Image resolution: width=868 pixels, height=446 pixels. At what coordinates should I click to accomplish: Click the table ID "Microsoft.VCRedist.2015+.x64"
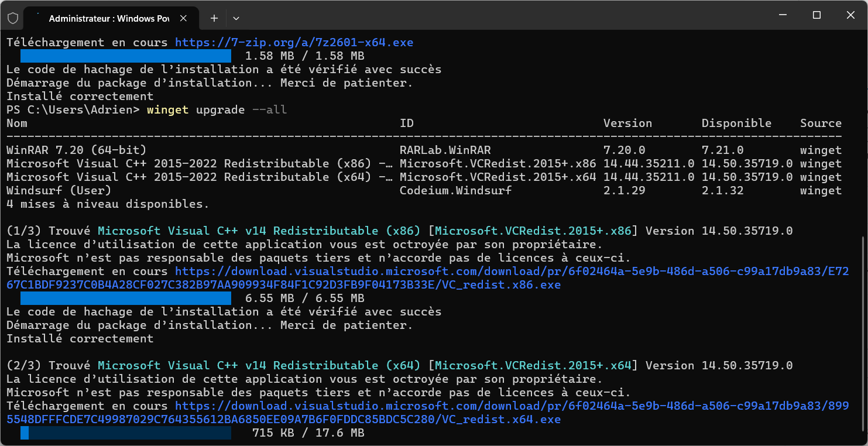pos(498,177)
